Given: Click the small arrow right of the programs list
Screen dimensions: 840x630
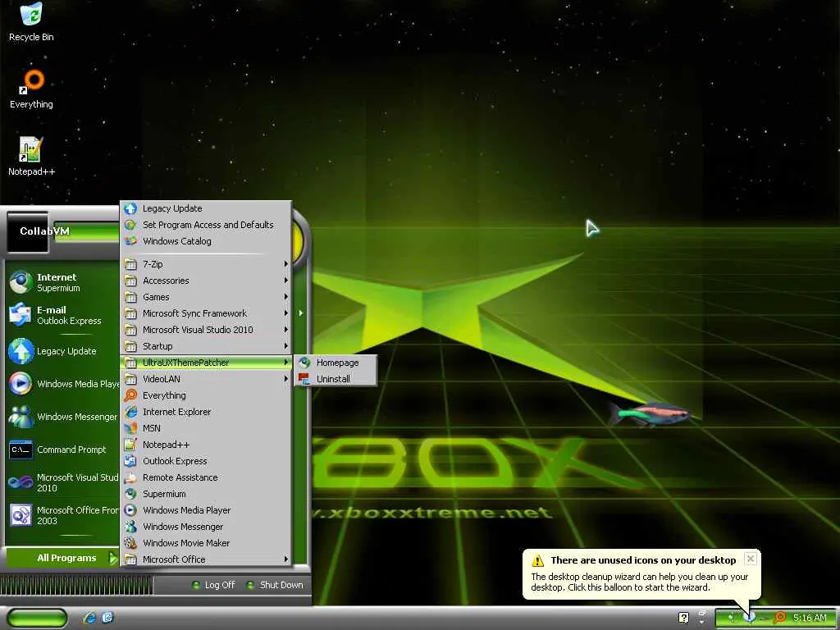Looking at the screenshot, I should click(301, 313).
